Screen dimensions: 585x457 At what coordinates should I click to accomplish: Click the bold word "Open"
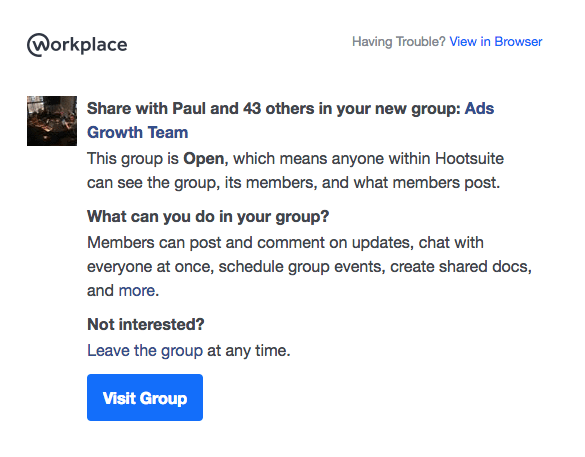pos(204,159)
